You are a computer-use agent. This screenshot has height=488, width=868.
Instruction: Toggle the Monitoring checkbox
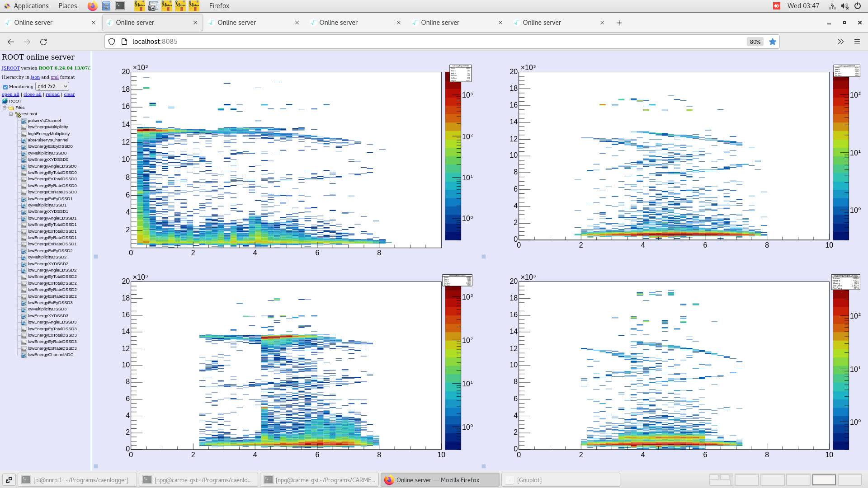pyautogui.click(x=5, y=87)
